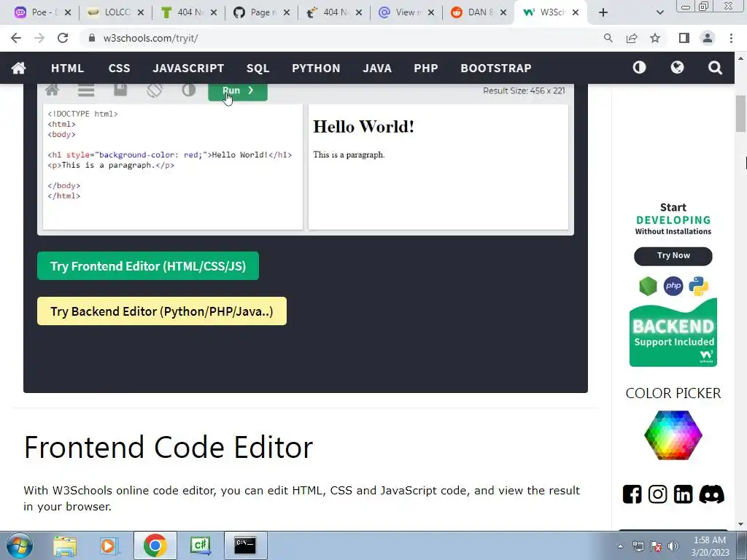Click the save code floppy icon
The width and height of the screenshot is (747, 560).
[x=120, y=90]
